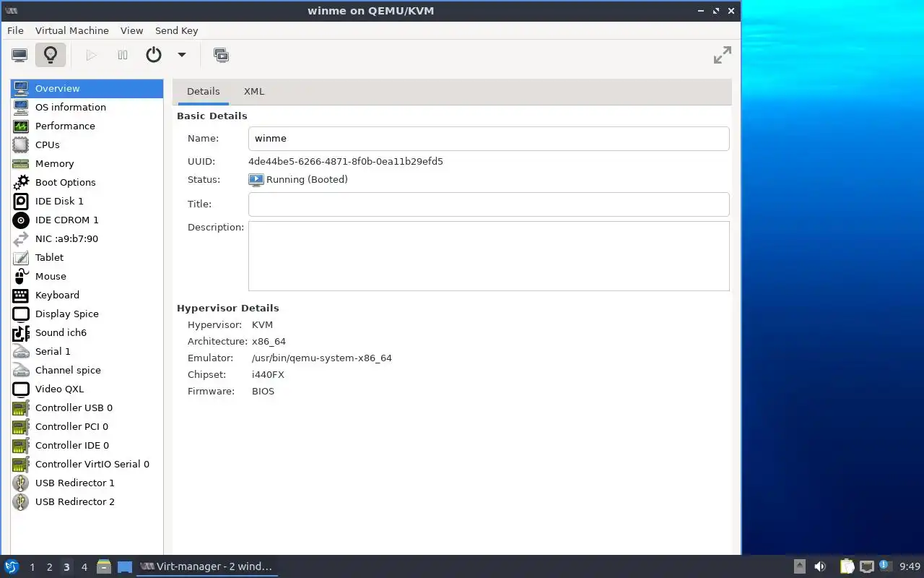Screen dimensions: 924x578
Task: Switch to the XML tab
Action: 254,91
